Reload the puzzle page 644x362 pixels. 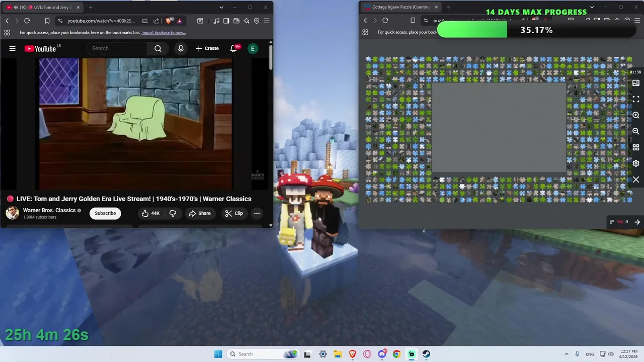(x=385, y=21)
